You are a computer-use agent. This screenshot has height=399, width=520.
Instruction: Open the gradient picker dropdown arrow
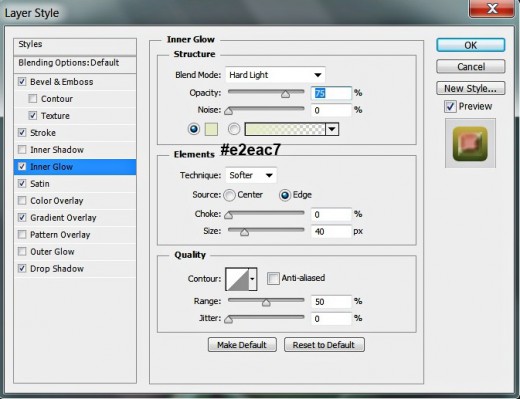tap(332, 129)
